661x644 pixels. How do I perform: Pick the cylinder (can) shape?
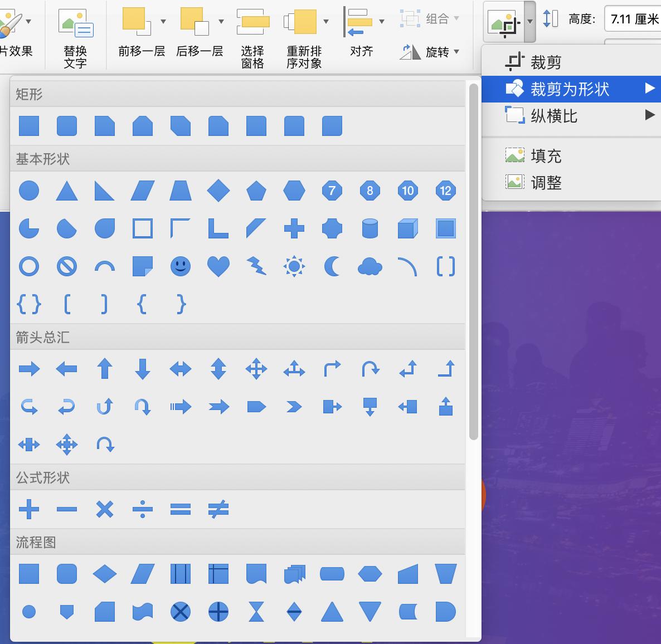[370, 228]
